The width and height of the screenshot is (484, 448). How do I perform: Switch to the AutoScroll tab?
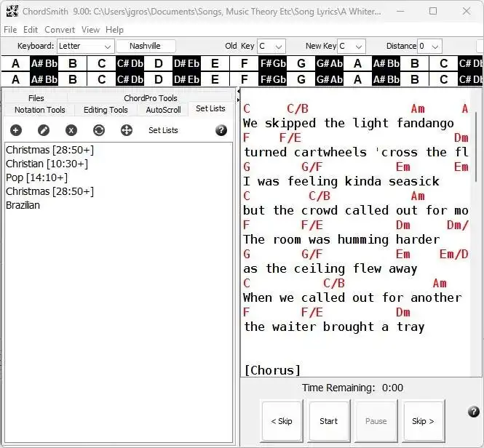[163, 110]
